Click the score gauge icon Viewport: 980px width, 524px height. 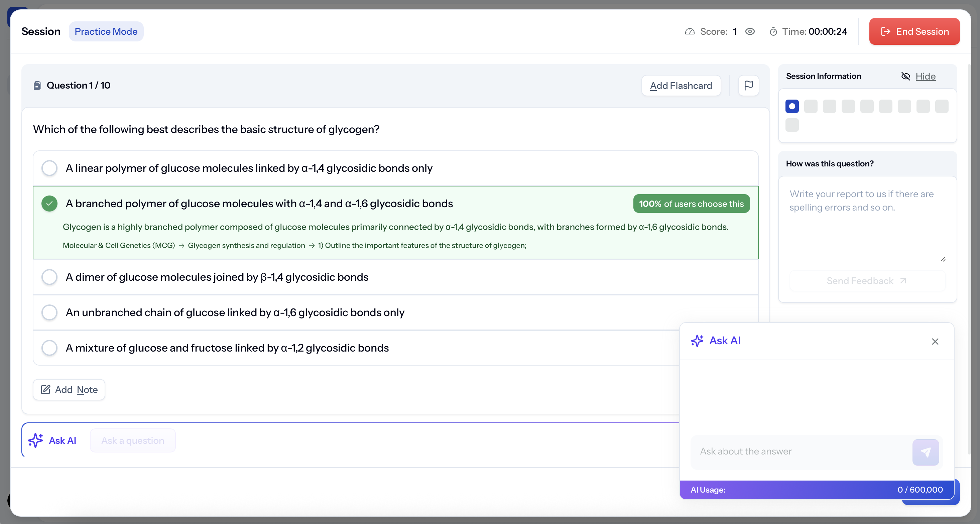point(690,31)
